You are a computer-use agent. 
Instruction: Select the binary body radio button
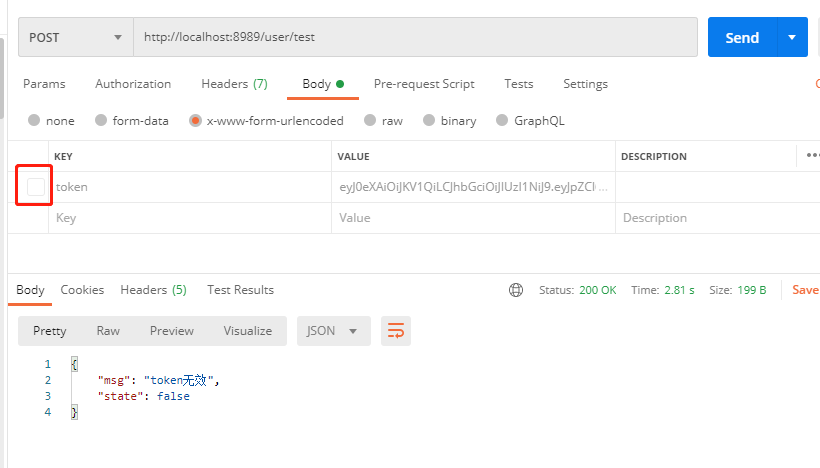click(x=429, y=120)
